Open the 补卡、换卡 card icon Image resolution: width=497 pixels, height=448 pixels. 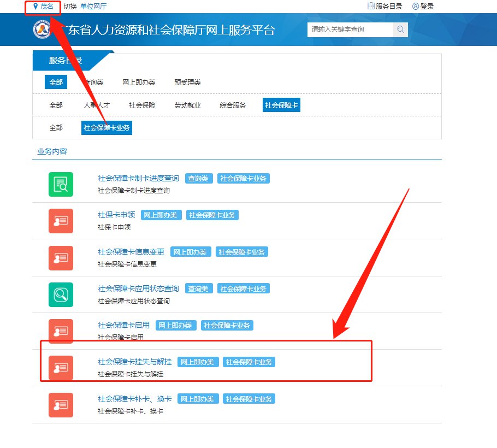pyautogui.click(x=61, y=405)
